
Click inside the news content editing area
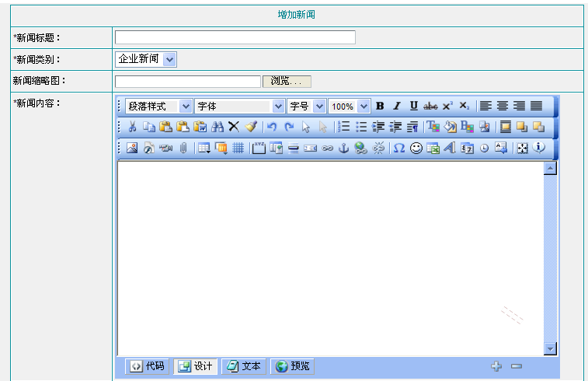(330, 258)
